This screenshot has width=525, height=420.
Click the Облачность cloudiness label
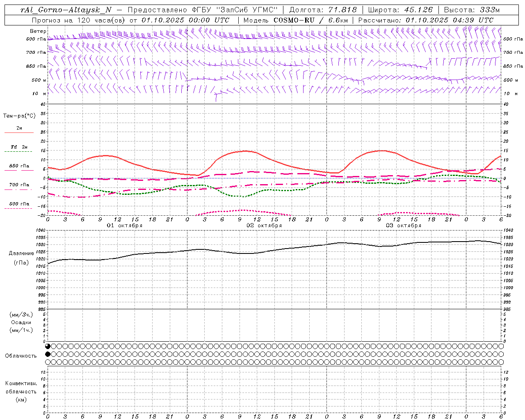coord(21,356)
